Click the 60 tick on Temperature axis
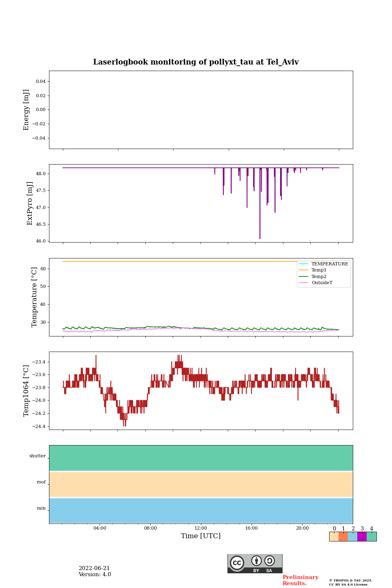392x588 pixels. pos(43,269)
